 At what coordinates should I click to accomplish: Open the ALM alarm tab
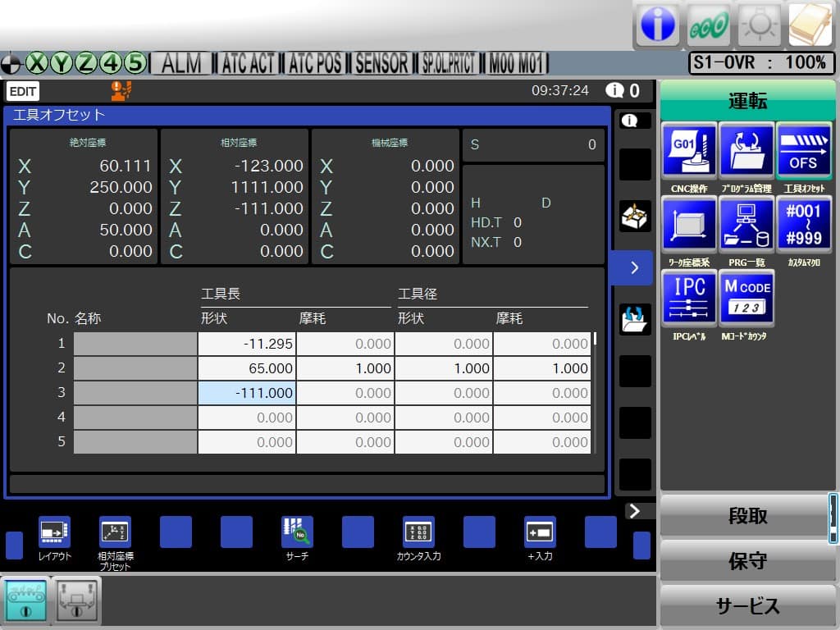[x=181, y=64]
